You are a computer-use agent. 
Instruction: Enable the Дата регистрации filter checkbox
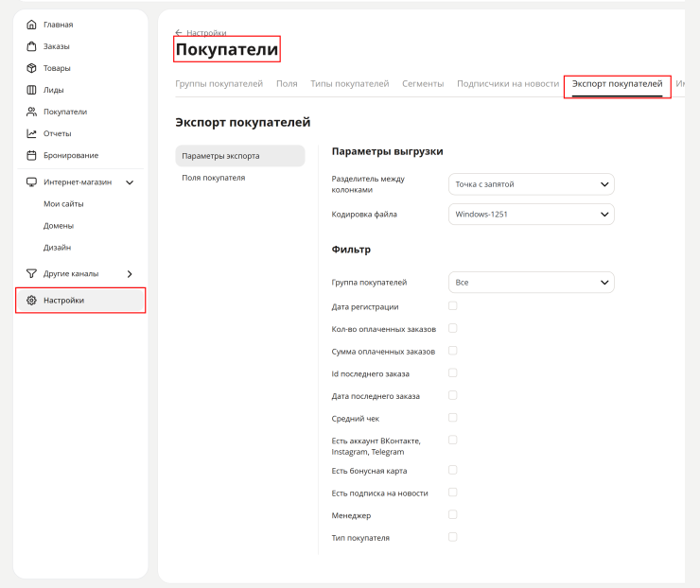click(453, 306)
